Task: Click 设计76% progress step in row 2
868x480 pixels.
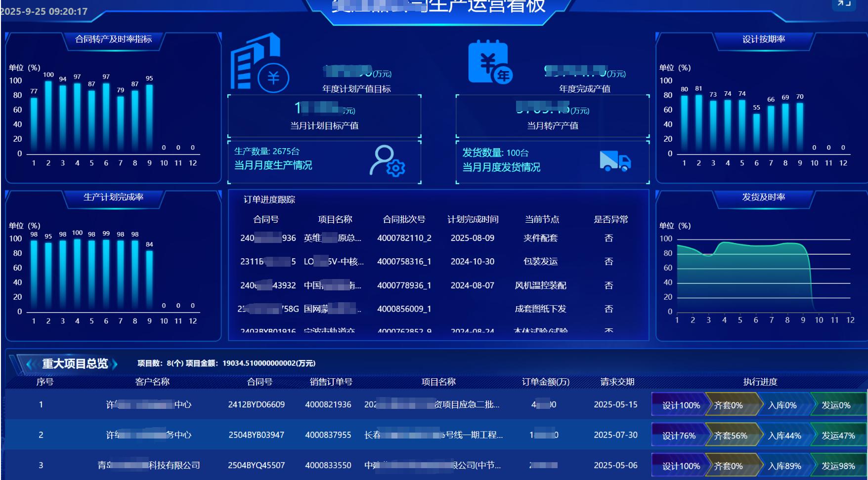Action: (x=679, y=436)
